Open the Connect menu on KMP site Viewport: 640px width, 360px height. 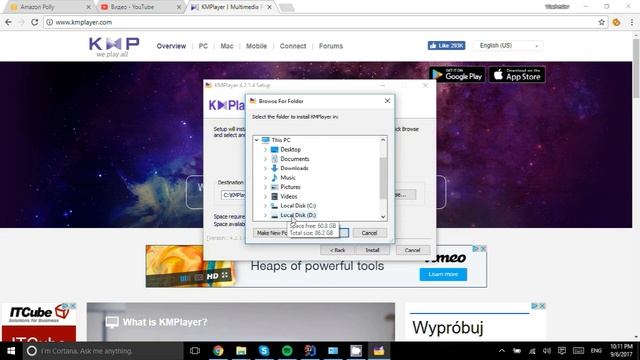point(293,46)
